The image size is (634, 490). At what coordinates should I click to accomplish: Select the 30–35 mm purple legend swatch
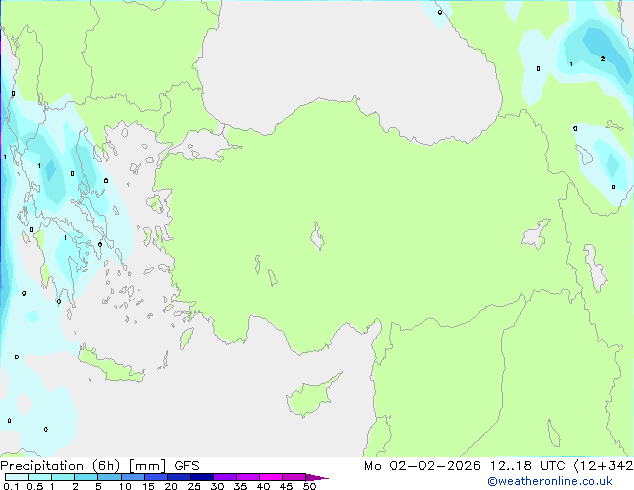225,477
